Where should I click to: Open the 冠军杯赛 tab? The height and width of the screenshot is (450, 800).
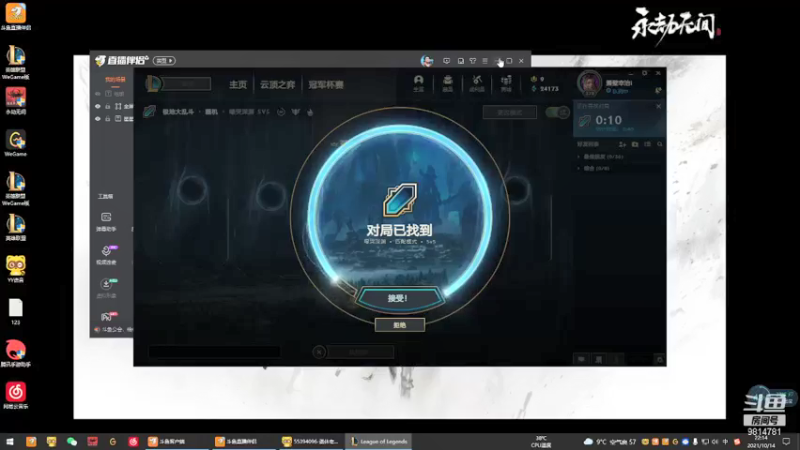coord(326,85)
